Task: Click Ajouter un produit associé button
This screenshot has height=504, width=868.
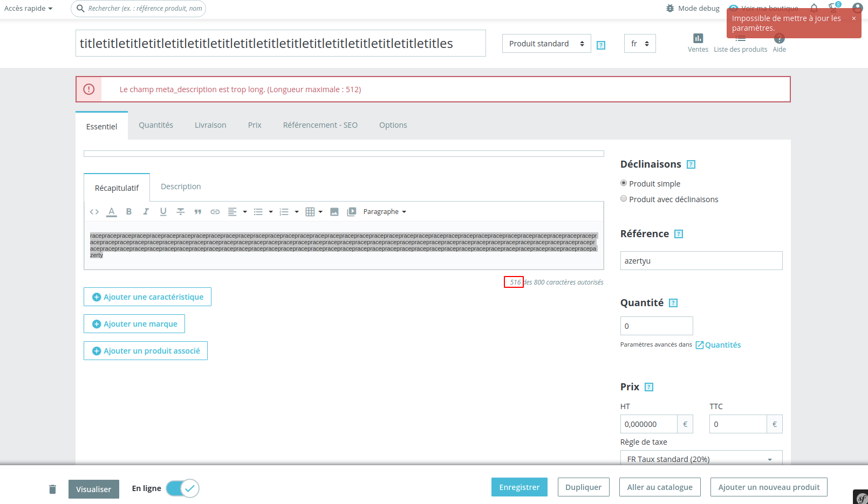Action: point(146,351)
